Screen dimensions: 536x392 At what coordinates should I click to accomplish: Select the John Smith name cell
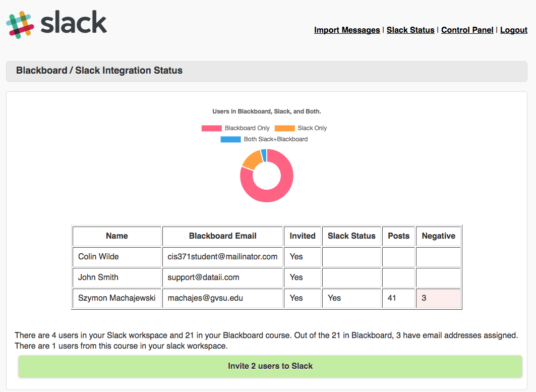pos(117,277)
